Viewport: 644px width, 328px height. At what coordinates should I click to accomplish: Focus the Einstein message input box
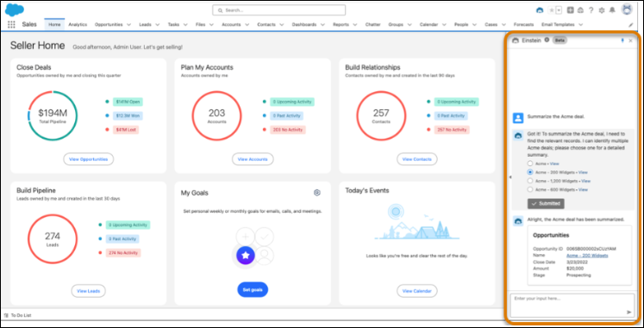coord(572,305)
